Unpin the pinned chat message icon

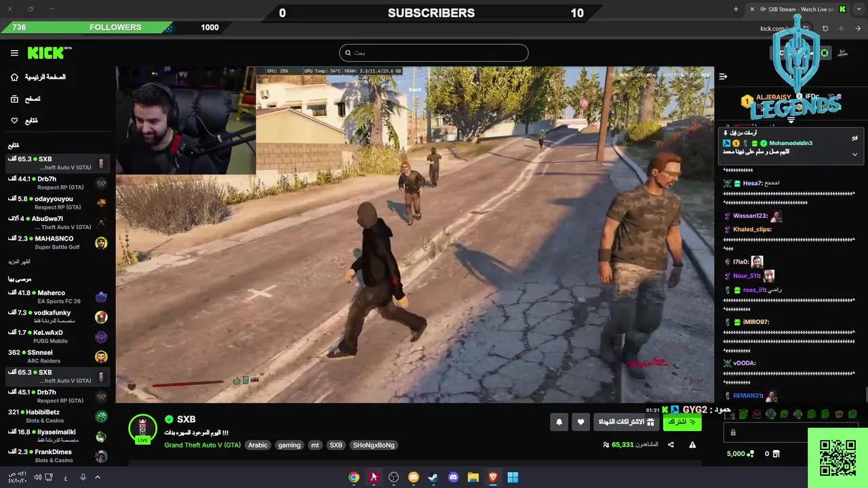854,138
